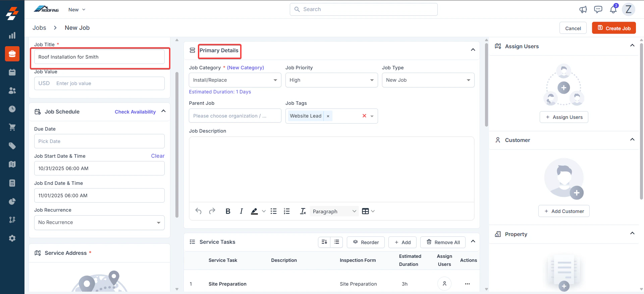Viewport: 644px width, 294px height.
Task: Collapse the Assign Users panel
Action: coord(632,46)
